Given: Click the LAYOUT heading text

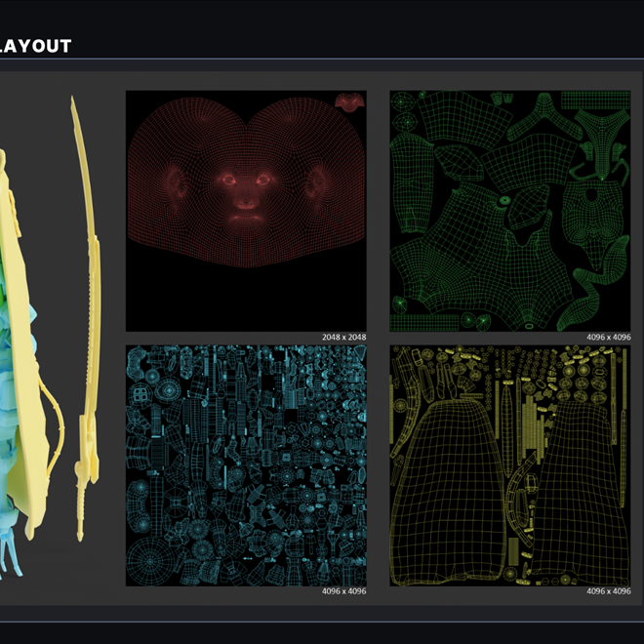Looking at the screenshot, I should [x=36, y=46].
